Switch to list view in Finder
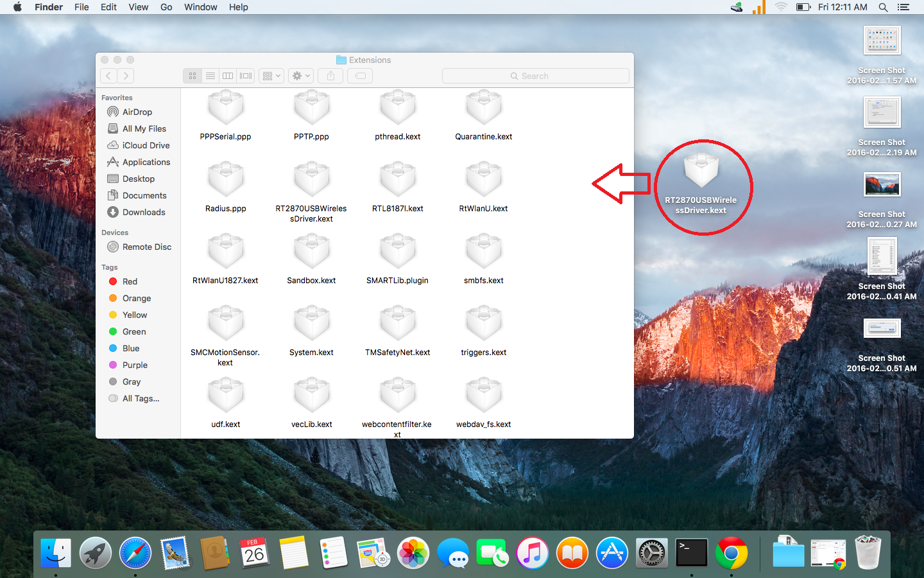 pos(210,76)
